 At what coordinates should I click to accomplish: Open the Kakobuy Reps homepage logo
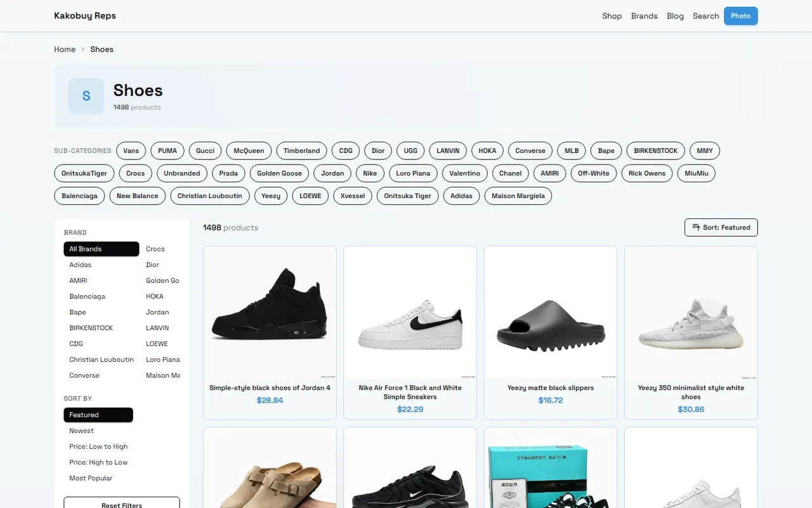coord(85,16)
